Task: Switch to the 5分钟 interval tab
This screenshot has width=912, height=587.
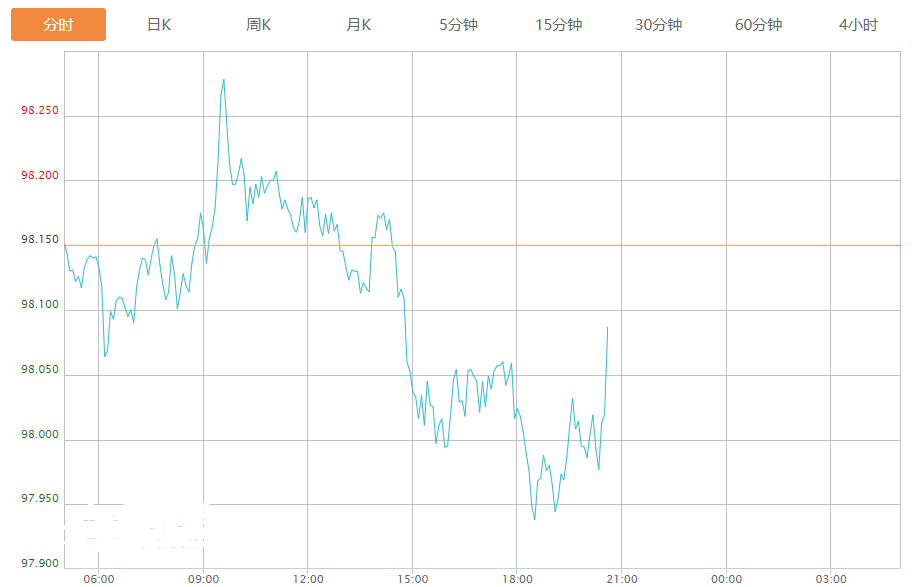Action: point(459,25)
